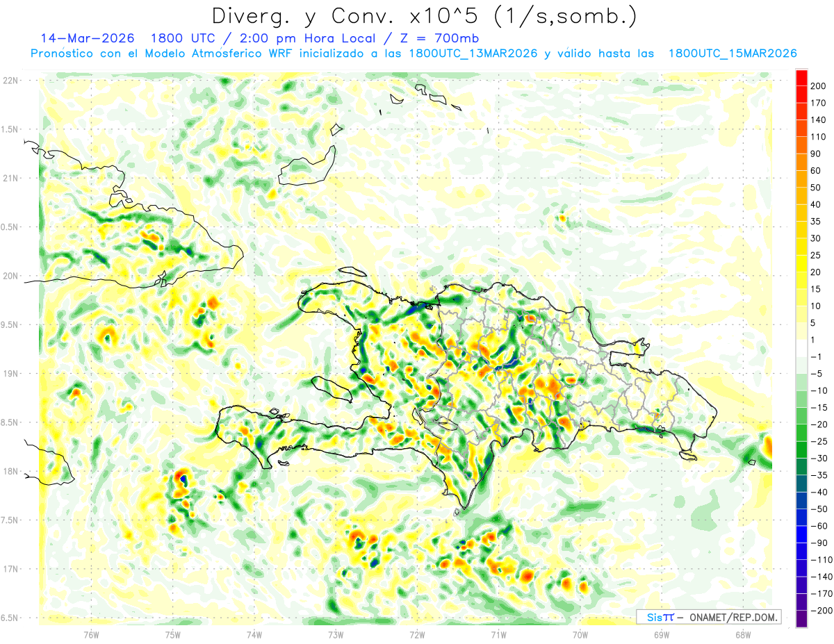834x644 pixels.
Task: Click the '22N' latitude axis label
Action: [10, 80]
